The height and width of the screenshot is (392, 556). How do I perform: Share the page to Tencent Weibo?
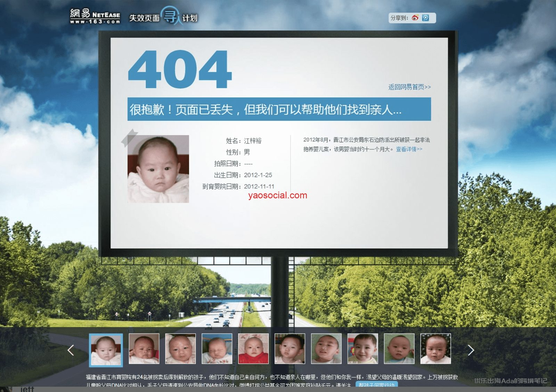point(426,18)
